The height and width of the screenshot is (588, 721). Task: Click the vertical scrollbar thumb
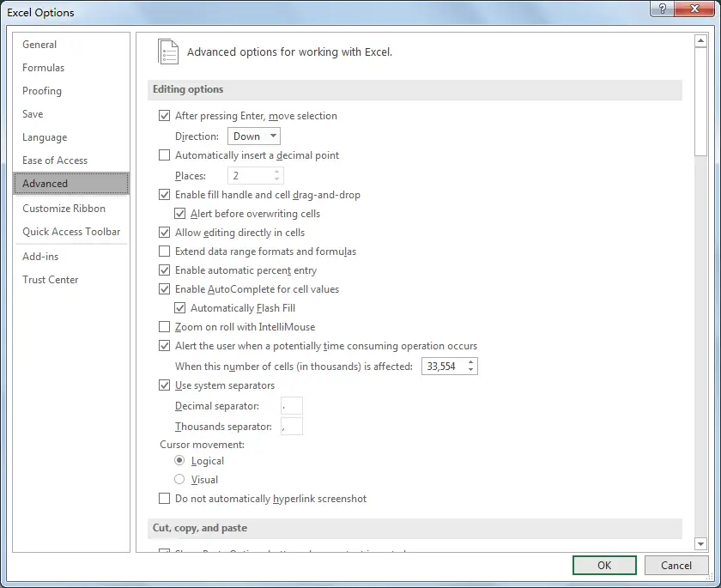700,101
